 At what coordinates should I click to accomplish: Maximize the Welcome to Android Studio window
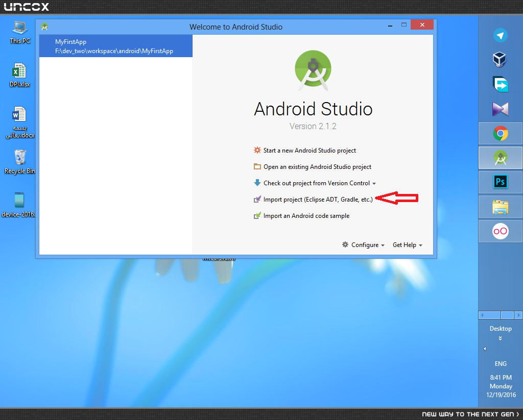(x=404, y=24)
